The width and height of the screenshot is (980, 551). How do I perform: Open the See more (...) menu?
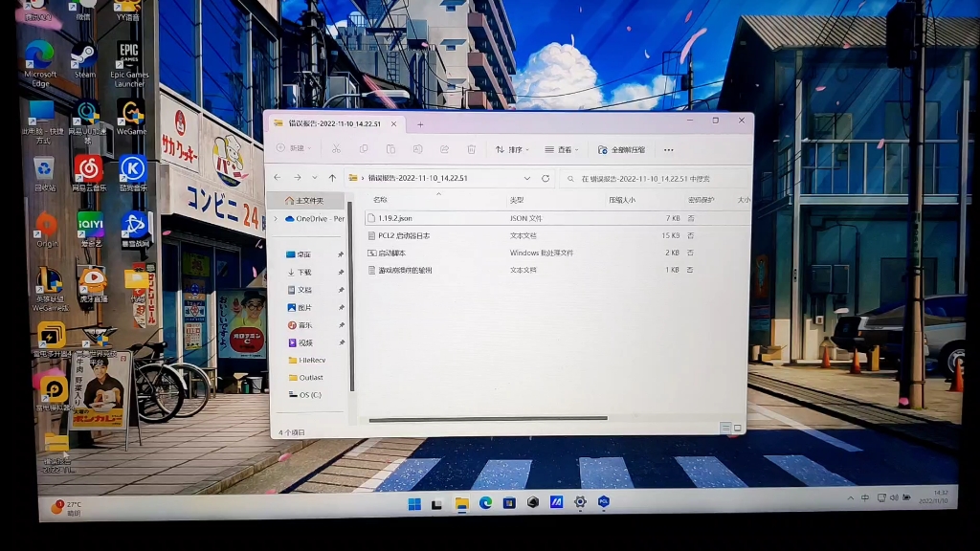click(669, 149)
